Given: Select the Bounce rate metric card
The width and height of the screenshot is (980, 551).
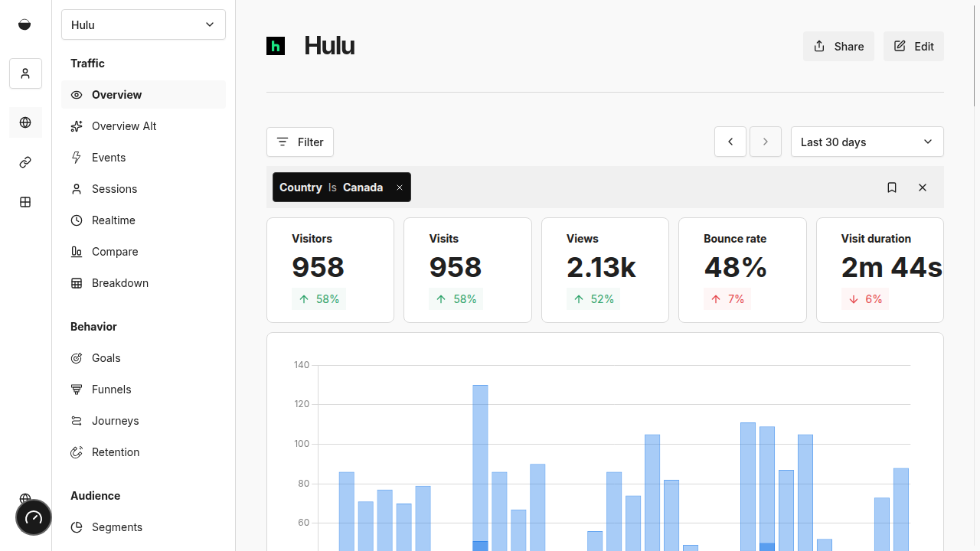Looking at the screenshot, I should (742, 269).
